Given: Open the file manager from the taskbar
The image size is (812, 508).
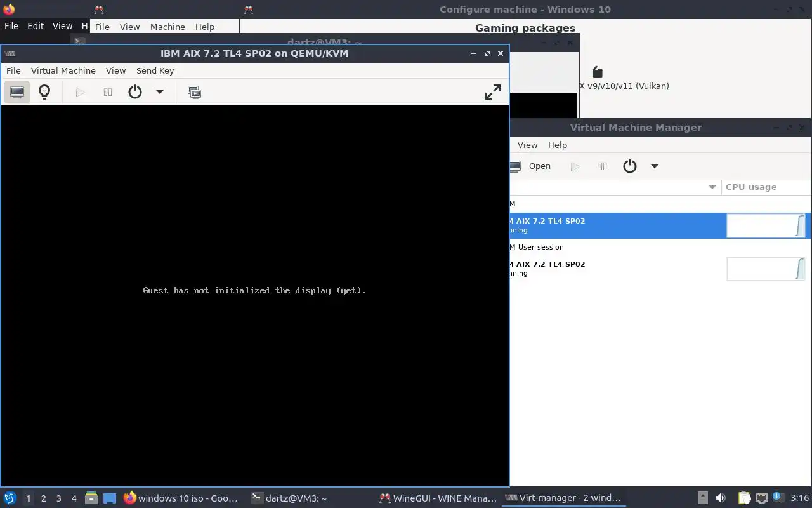Looking at the screenshot, I should point(91,498).
